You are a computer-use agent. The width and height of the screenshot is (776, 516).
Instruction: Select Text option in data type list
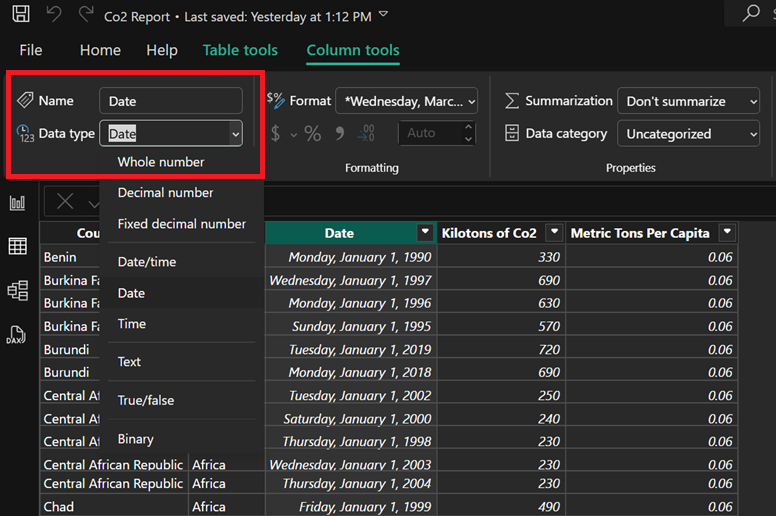point(129,362)
